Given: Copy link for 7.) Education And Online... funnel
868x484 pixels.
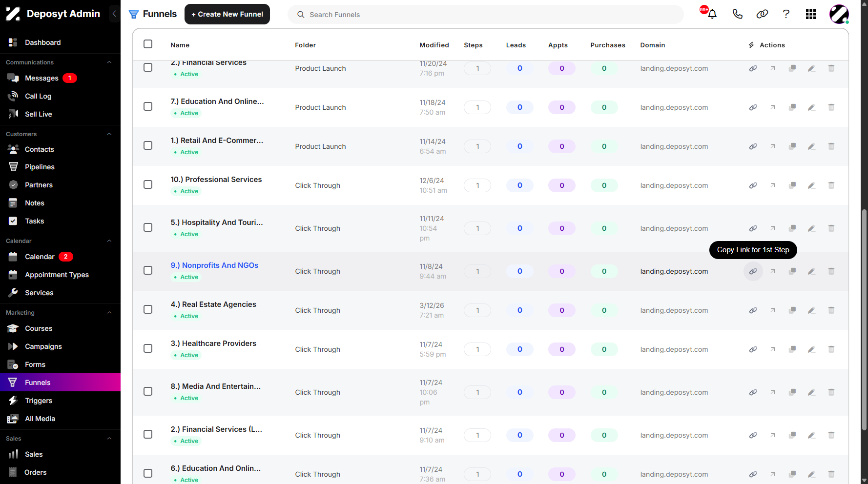Looking at the screenshot, I should pos(753,107).
